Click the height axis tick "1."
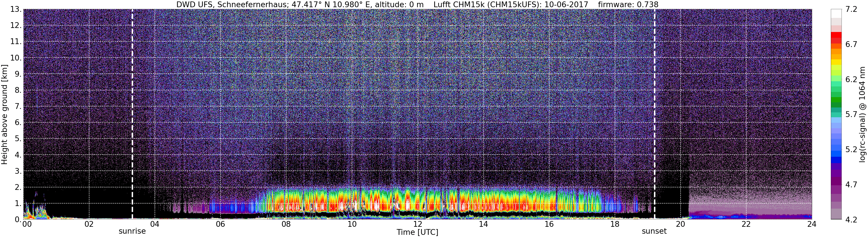The image size is (868, 238). coord(18,204)
